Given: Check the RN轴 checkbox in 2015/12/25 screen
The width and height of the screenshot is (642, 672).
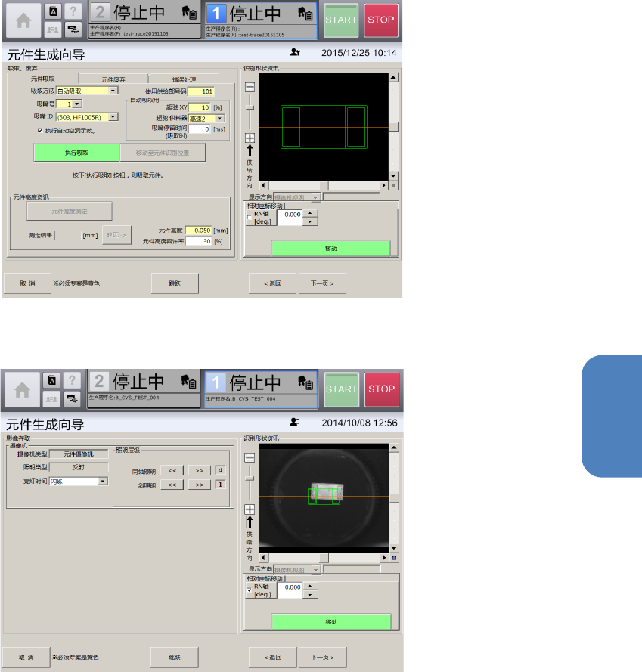Looking at the screenshot, I should [x=250, y=218].
